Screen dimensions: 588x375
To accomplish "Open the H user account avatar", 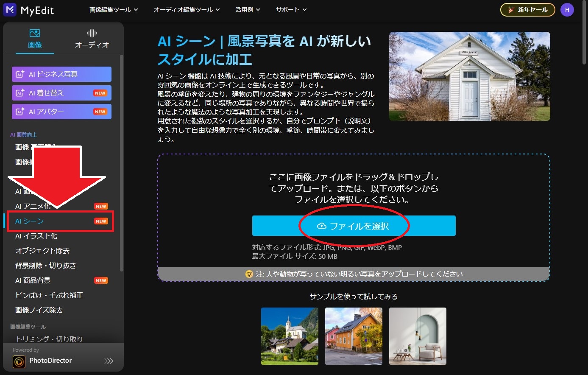I will pyautogui.click(x=567, y=10).
